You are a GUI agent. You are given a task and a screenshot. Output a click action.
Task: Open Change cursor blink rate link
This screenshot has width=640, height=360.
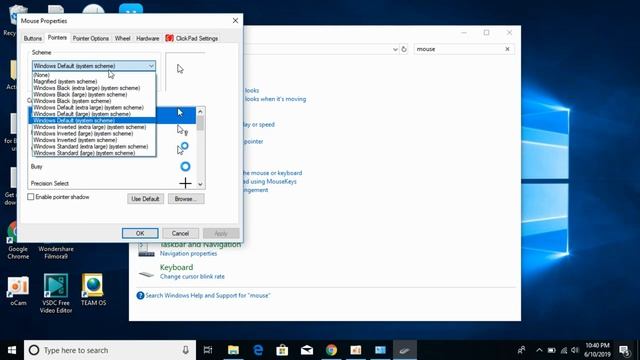tap(192, 277)
